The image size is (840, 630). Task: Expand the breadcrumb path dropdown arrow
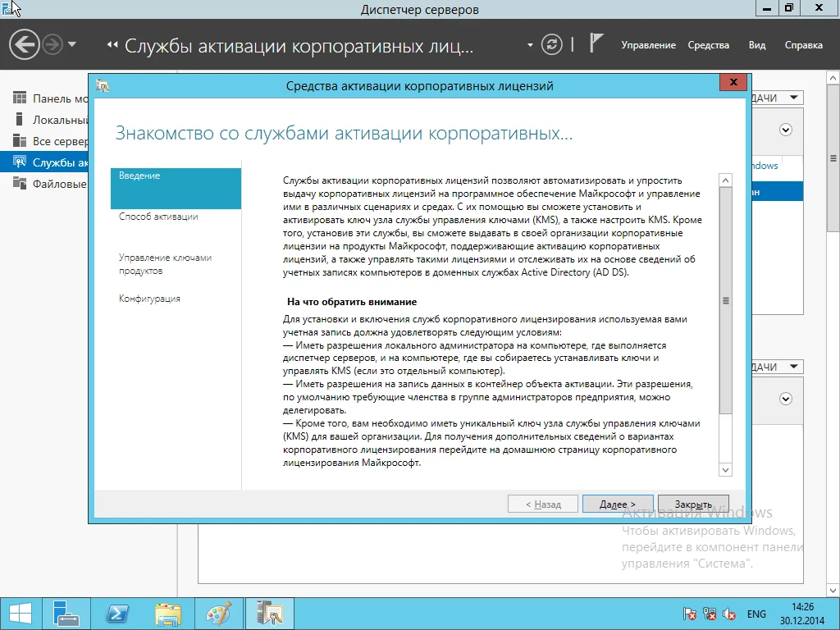pos(530,45)
